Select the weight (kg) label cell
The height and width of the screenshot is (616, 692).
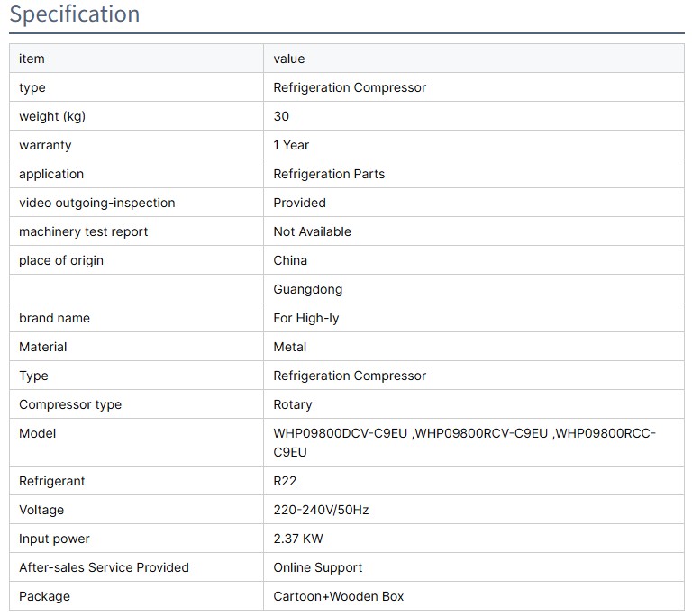point(52,116)
